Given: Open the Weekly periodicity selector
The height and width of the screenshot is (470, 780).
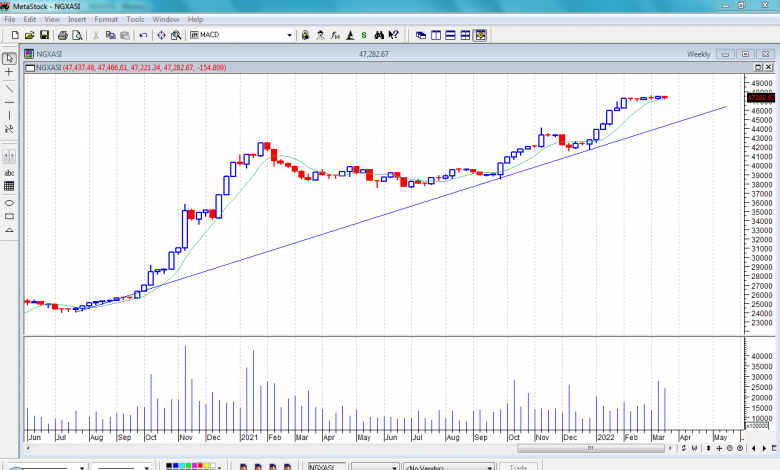Looking at the screenshot, I should (698, 54).
